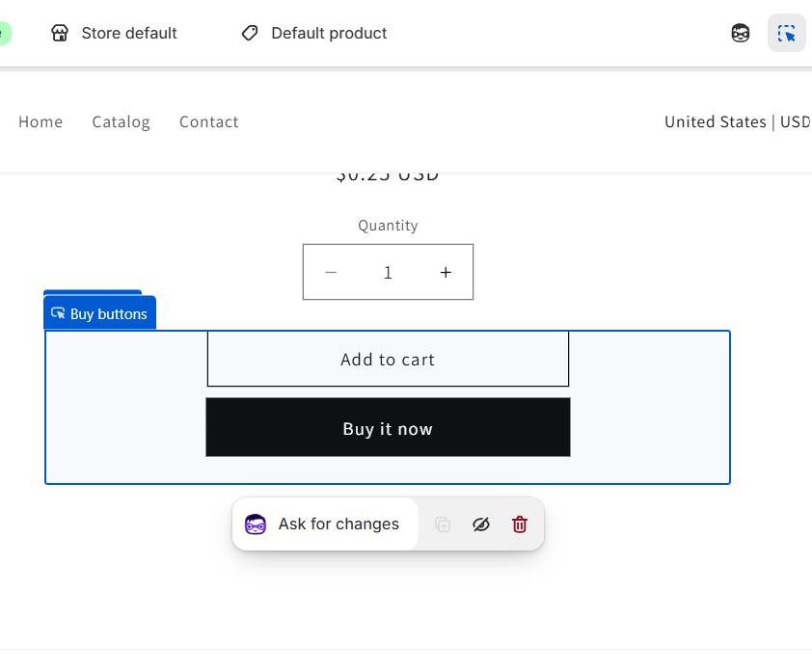
Task: Open the Store default selector
Action: (114, 33)
